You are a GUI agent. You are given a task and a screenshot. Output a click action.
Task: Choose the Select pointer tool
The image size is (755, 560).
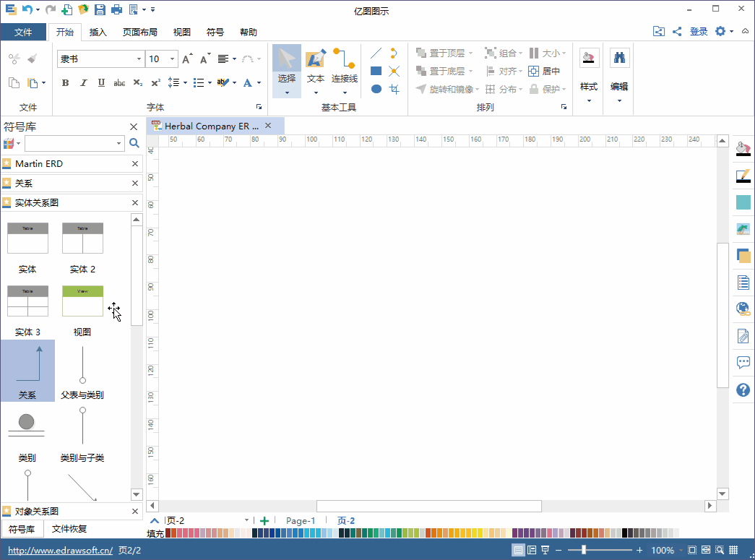[287, 72]
